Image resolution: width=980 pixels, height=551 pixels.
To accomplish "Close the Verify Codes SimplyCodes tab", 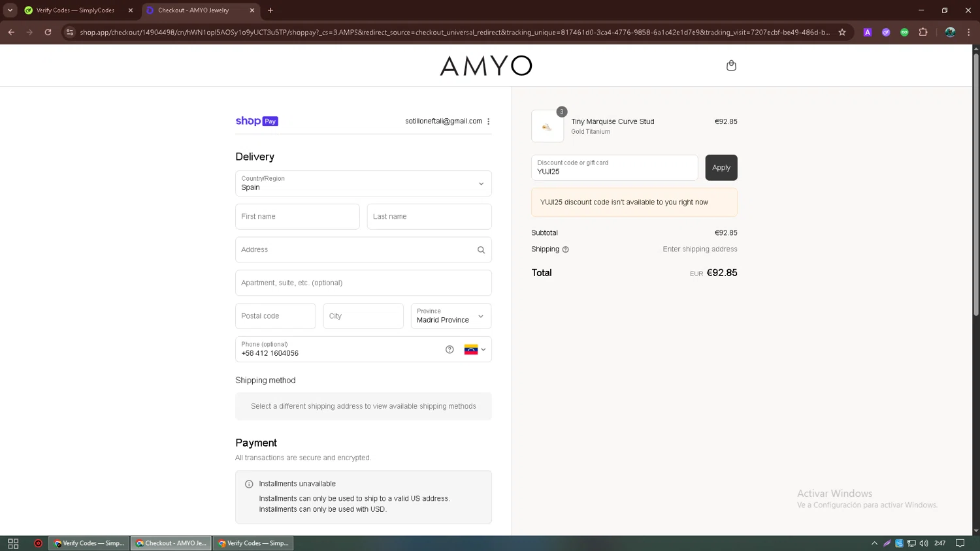I will click(131, 10).
